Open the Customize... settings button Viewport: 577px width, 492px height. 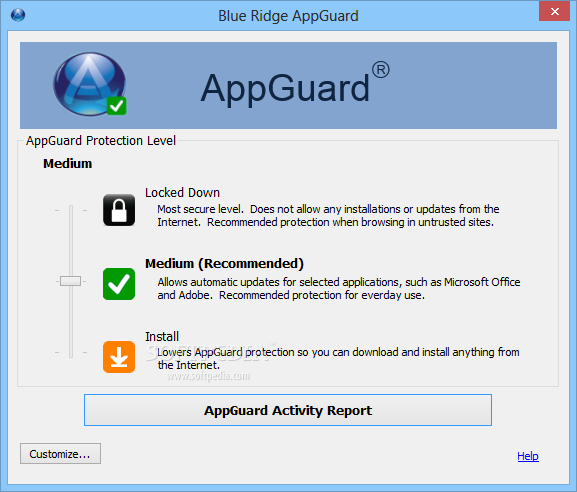coord(60,453)
